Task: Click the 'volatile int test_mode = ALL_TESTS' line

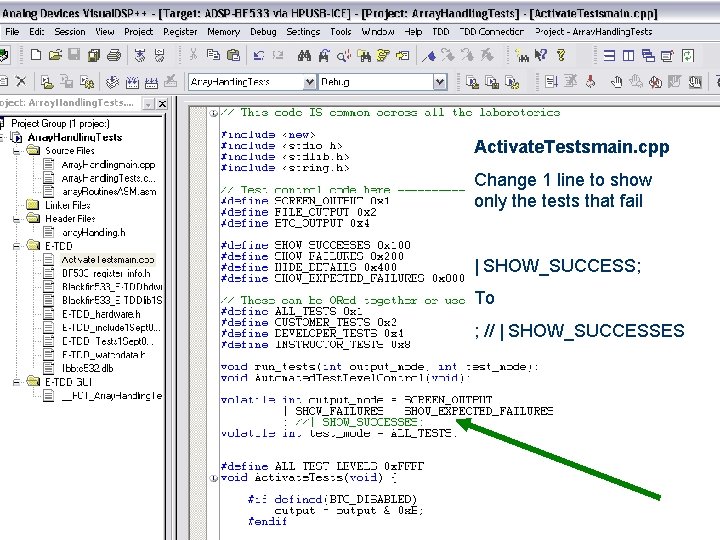Action: pos(338,433)
